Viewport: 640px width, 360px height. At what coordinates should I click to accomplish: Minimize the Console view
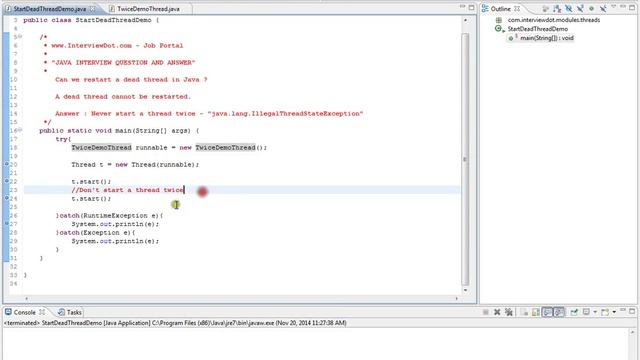pos(623,310)
